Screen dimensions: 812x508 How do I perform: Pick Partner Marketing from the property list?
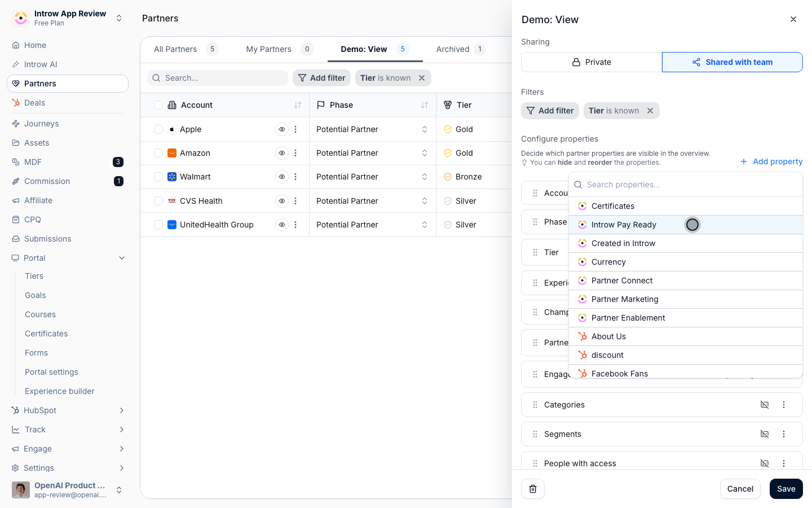click(686, 299)
